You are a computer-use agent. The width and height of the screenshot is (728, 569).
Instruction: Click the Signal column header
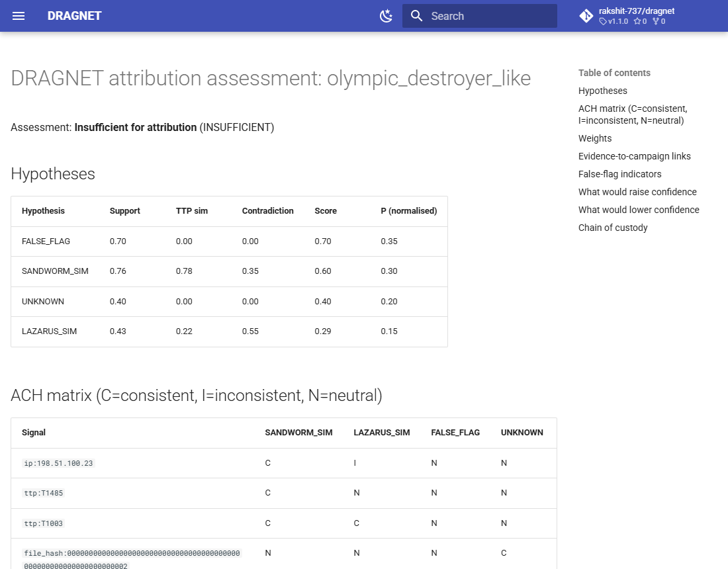click(34, 433)
